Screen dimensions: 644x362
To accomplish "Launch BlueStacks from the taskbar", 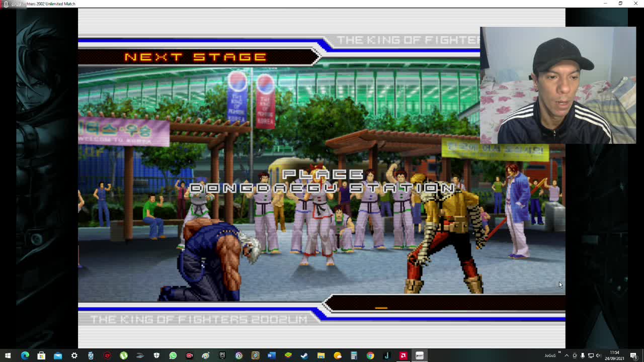I will click(x=288, y=355).
